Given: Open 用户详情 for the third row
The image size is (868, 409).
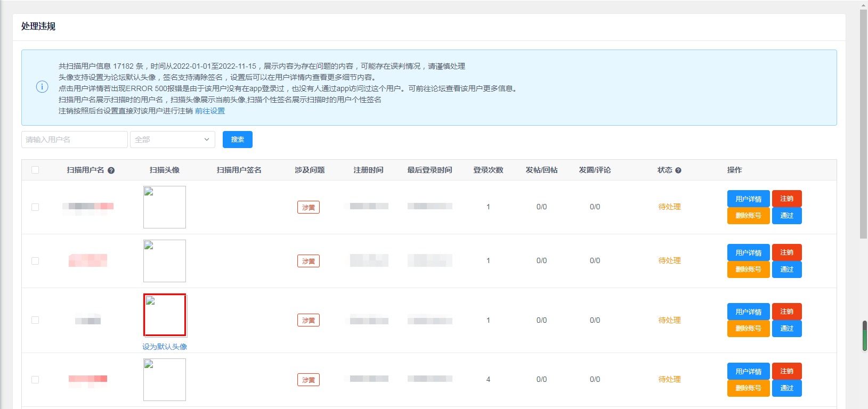Looking at the screenshot, I should [x=749, y=312].
